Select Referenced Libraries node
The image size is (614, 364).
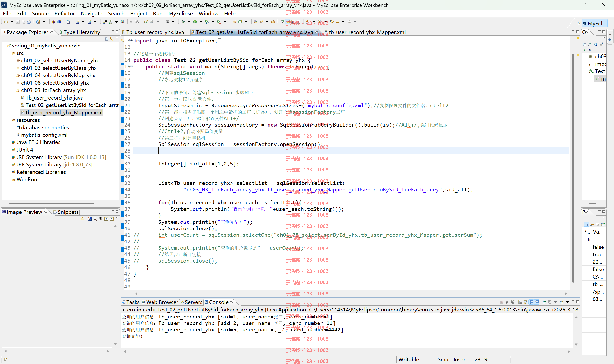pyautogui.click(x=41, y=172)
